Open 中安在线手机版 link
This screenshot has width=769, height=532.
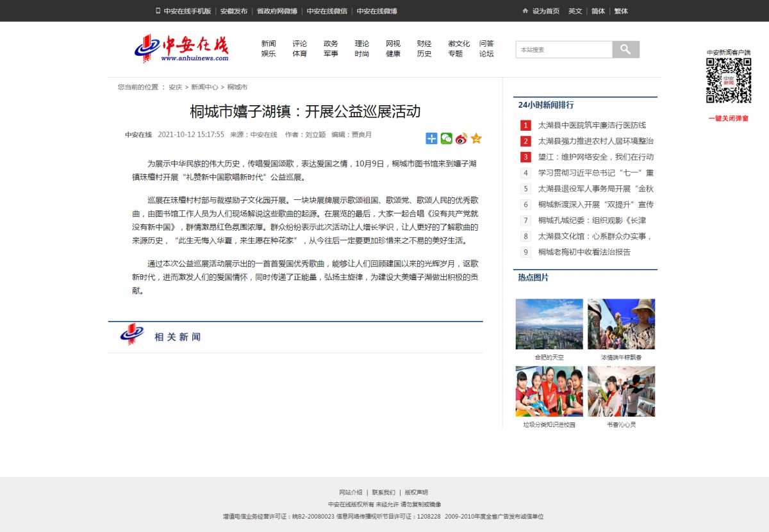pyautogui.click(x=187, y=11)
